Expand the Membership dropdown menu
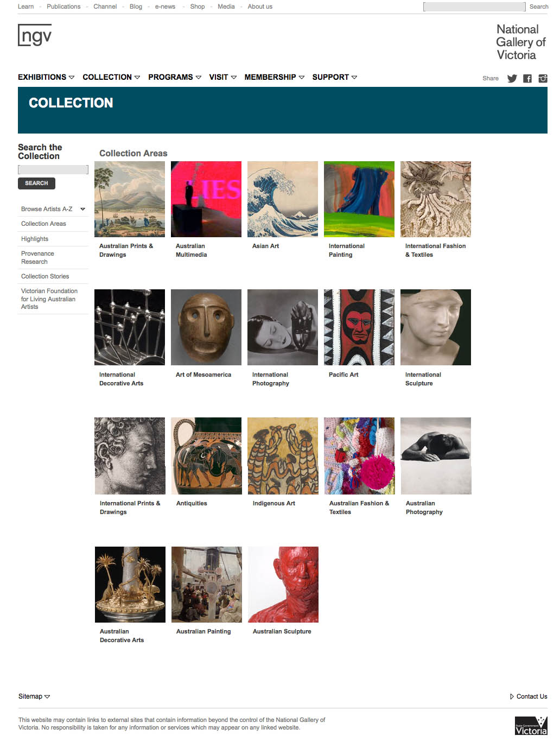 pos(274,77)
